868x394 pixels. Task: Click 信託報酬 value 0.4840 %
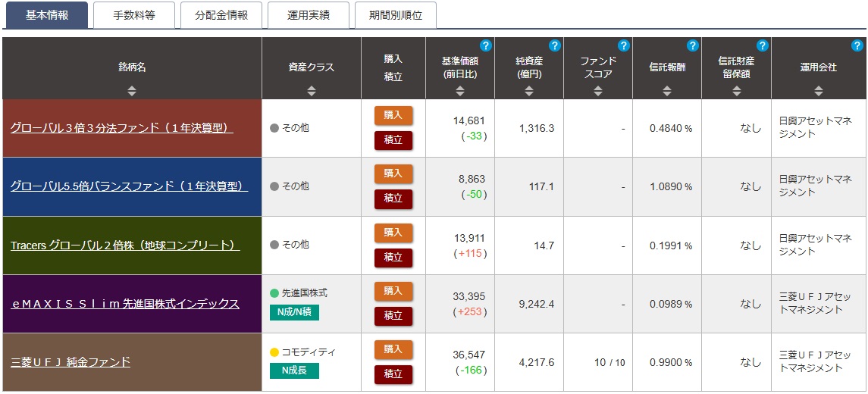pos(671,128)
